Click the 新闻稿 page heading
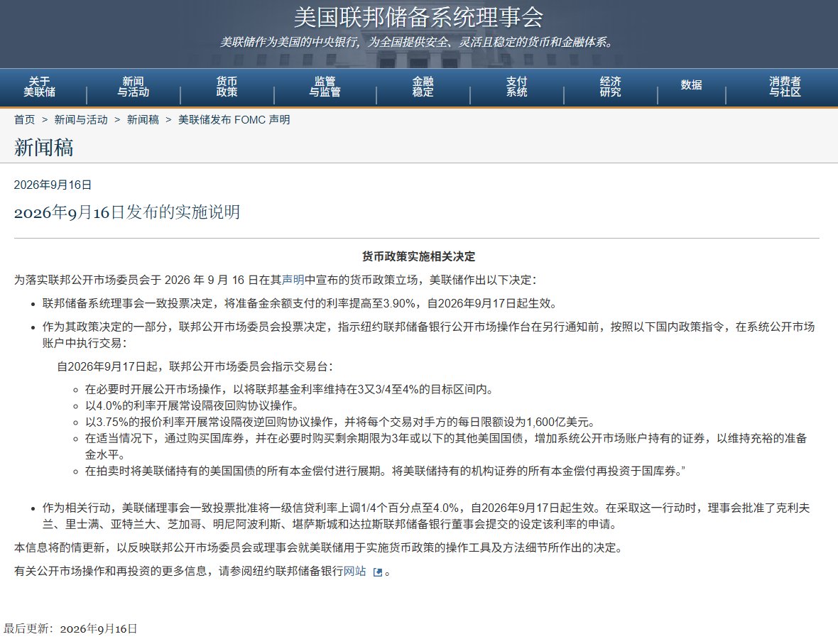 (44, 148)
